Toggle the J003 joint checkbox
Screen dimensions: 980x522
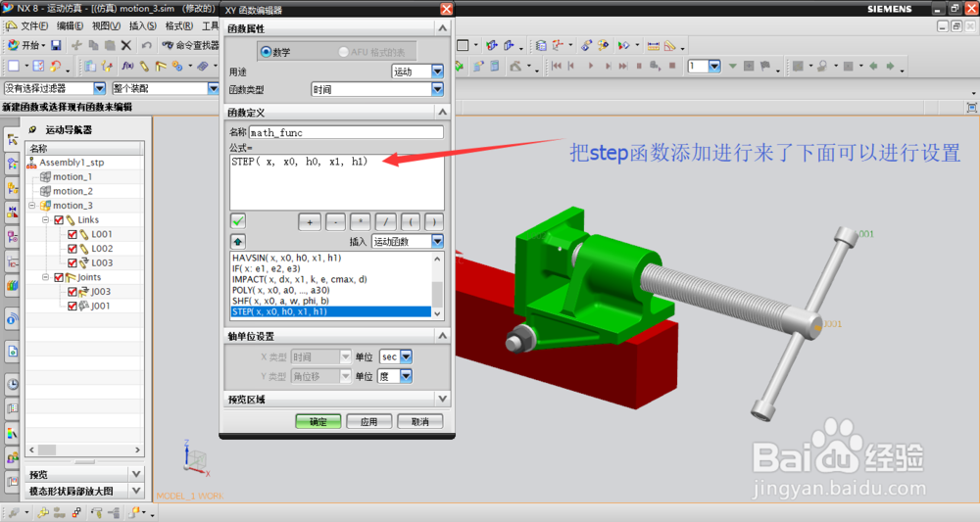(72, 292)
